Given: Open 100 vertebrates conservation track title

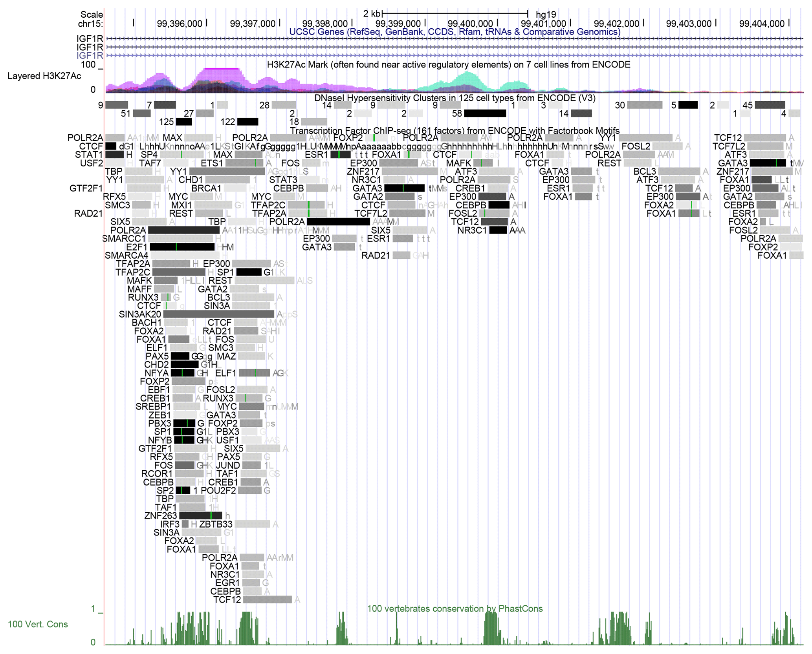Looking at the screenshot, I should (x=455, y=608).
